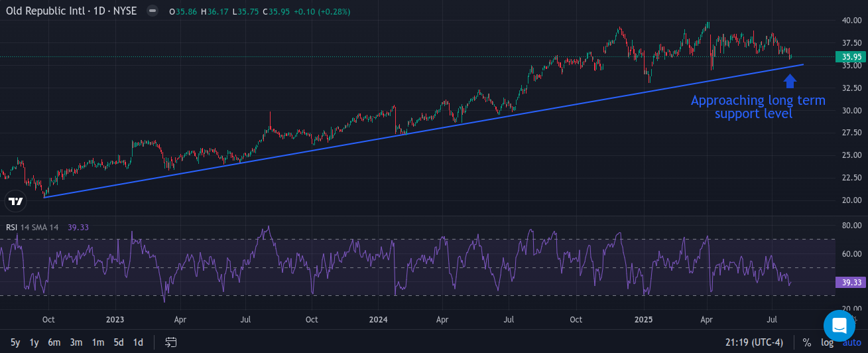Select the RSI 14 SMA 14 indicator legend
Viewport: 868px width, 353px height.
point(32,227)
